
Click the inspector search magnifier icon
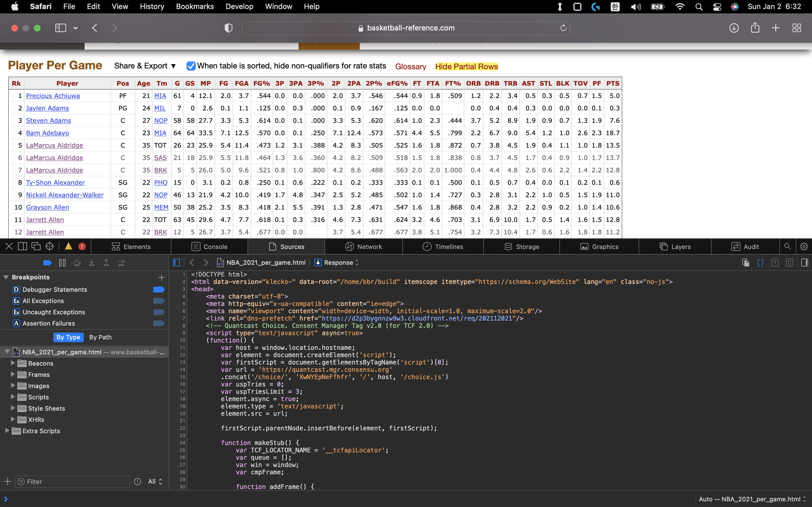point(787,246)
